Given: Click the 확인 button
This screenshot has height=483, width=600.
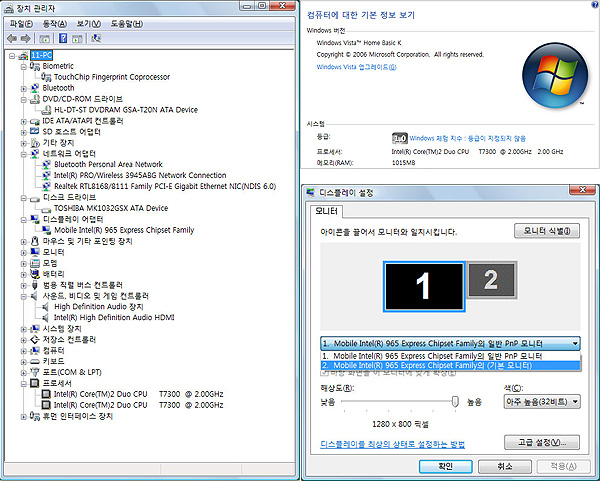Looking at the screenshot, I should 445,466.
